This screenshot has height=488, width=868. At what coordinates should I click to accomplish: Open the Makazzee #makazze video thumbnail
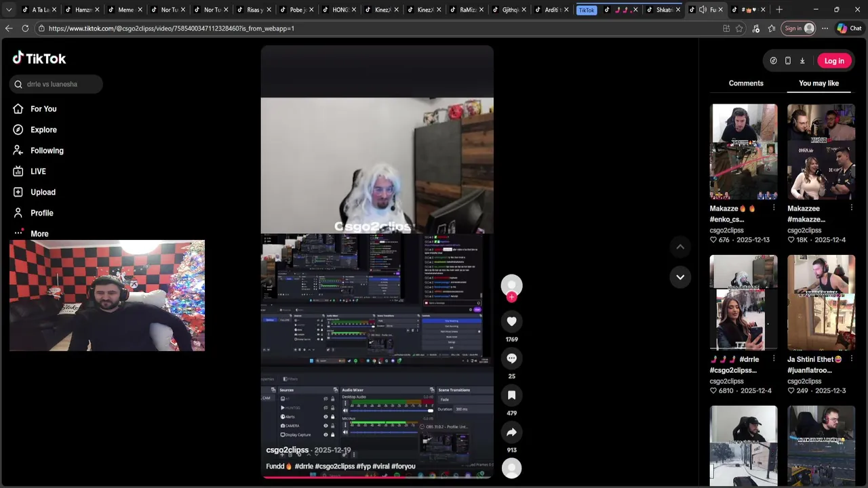point(821,152)
